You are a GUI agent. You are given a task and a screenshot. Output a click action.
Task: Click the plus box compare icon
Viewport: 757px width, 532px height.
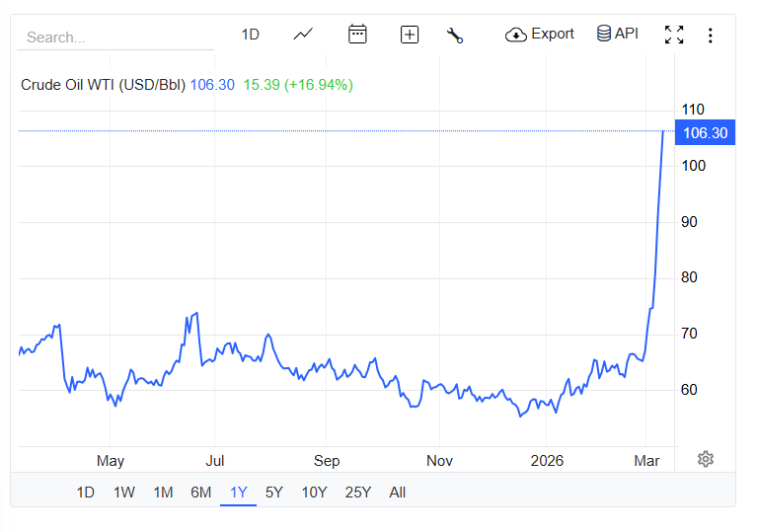point(410,35)
